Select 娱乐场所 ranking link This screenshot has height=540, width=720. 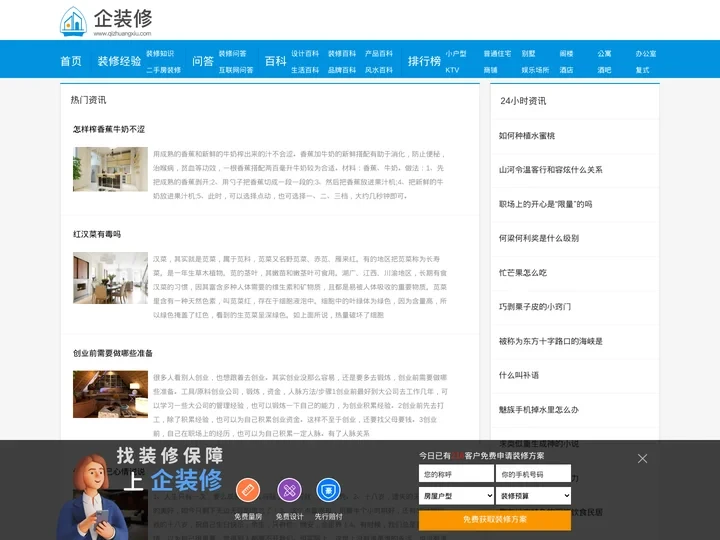coord(535,70)
